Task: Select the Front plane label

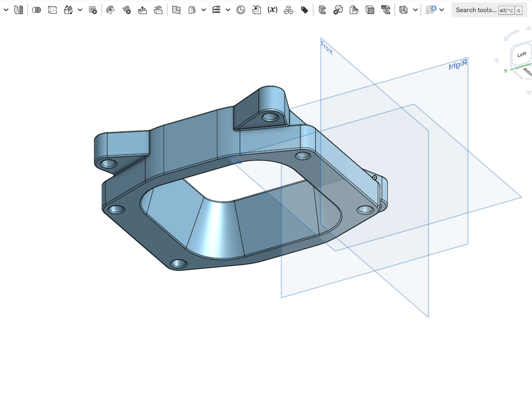Action: pyautogui.click(x=327, y=48)
